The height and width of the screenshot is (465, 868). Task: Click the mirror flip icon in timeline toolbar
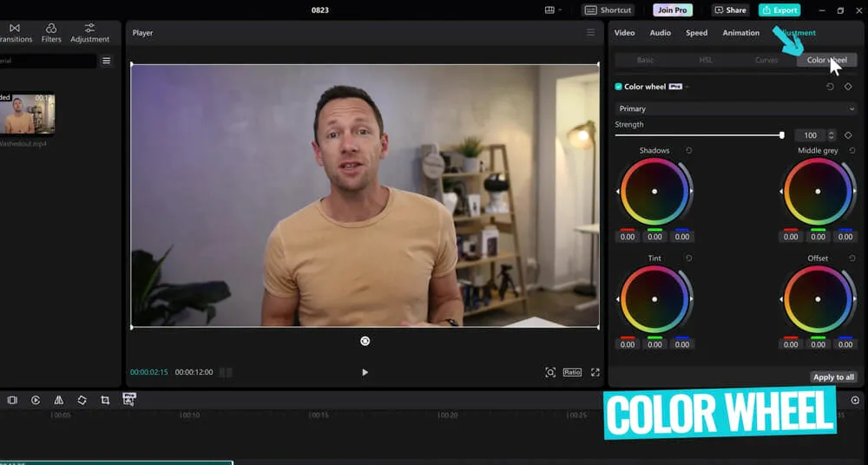click(x=58, y=400)
